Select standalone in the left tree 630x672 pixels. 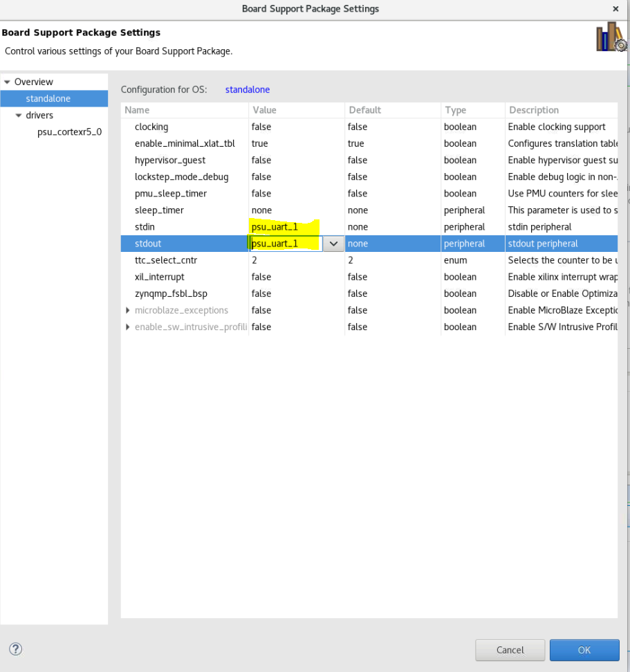[48, 99]
